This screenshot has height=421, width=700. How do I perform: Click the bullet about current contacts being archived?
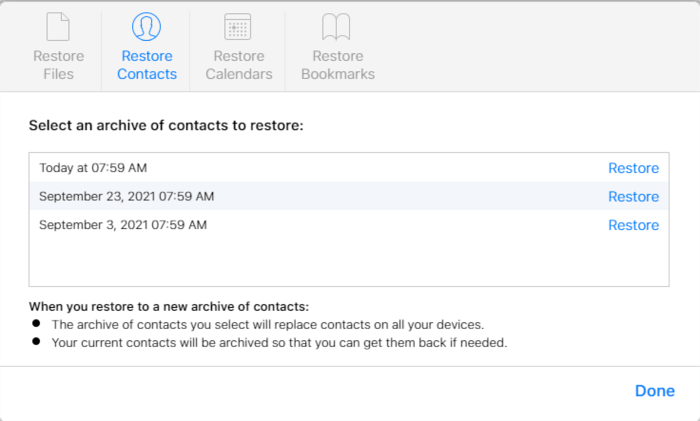tap(280, 342)
